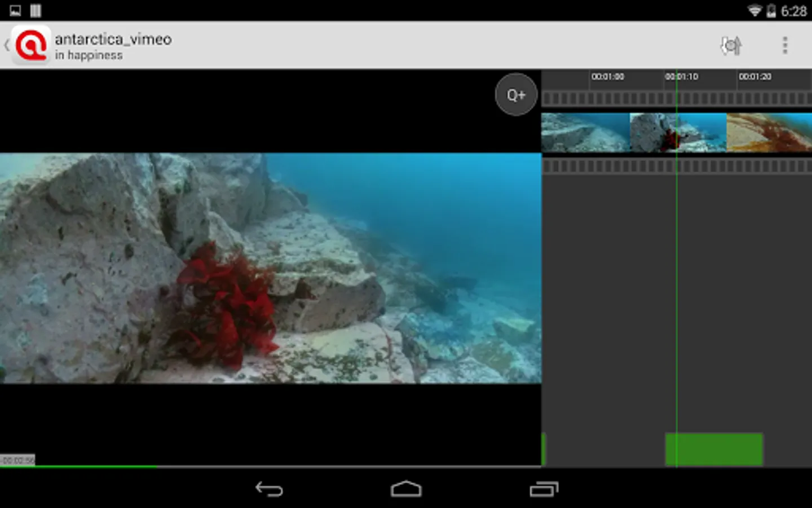Tap the 'in happiness' subtitle

click(89, 55)
